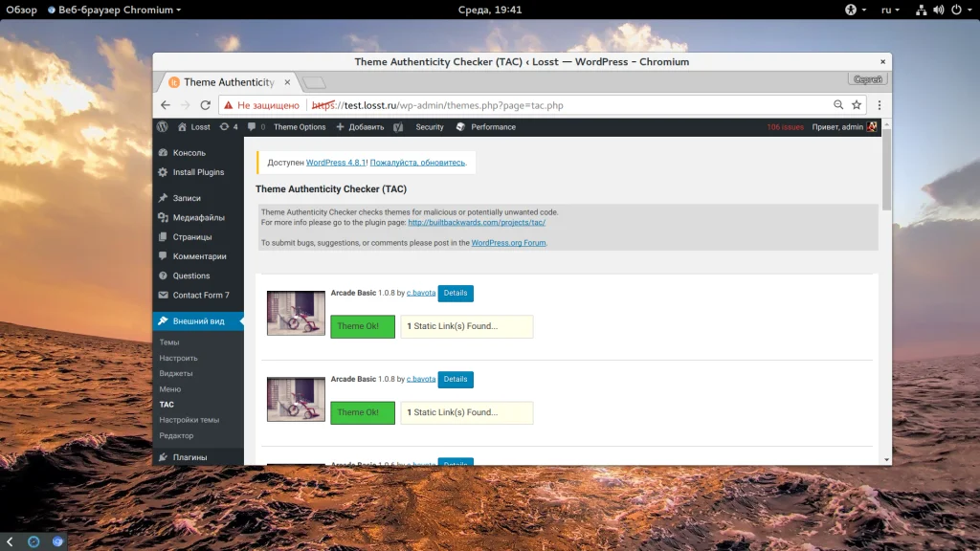Open Медиафайлы in the sidebar
980x551 pixels.
(x=198, y=217)
